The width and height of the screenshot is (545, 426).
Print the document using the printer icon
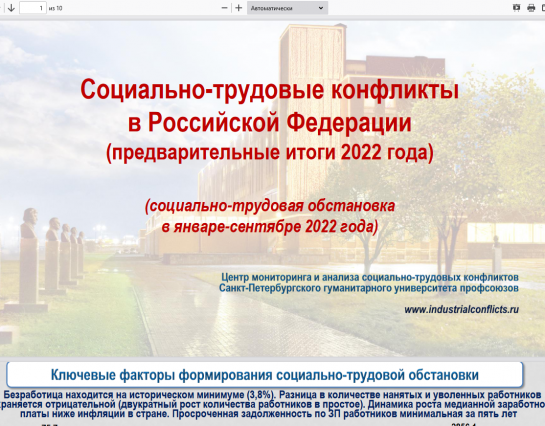[531, 8]
